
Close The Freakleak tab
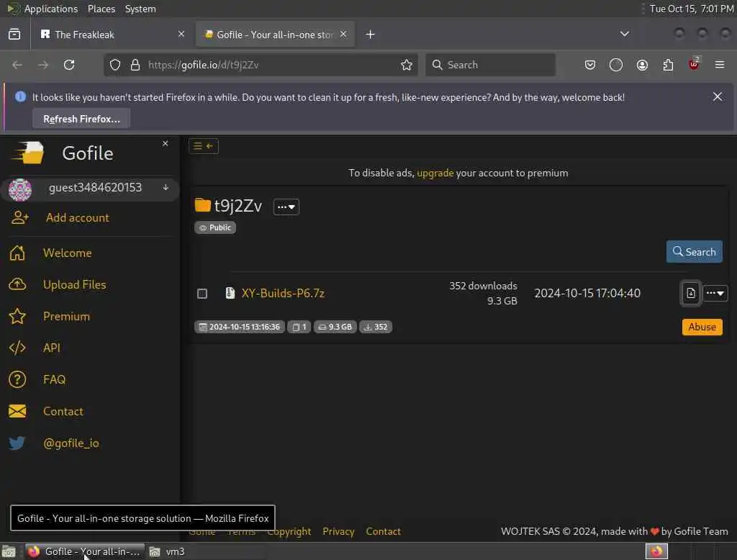tap(181, 34)
